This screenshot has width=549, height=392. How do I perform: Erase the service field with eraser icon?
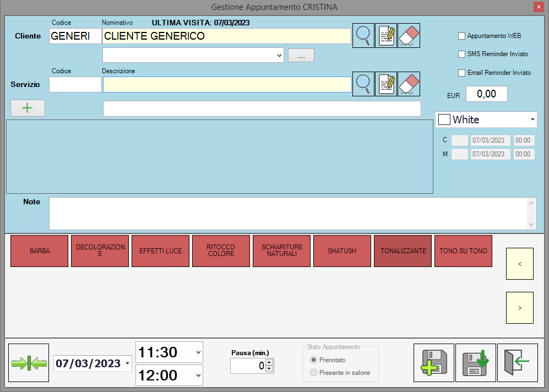tap(409, 84)
